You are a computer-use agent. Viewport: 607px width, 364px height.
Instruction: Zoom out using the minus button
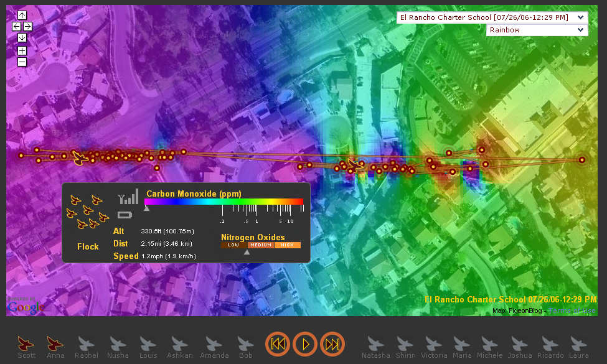[x=22, y=62]
